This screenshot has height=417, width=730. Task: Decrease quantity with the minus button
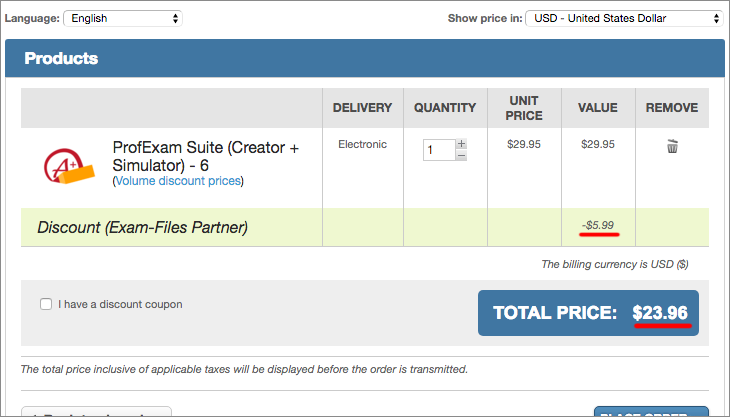click(x=461, y=156)
